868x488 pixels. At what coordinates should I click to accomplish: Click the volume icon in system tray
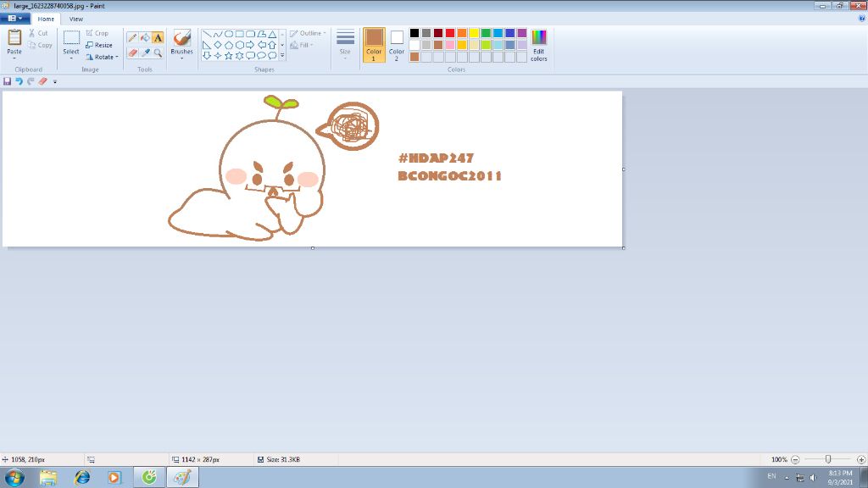click(813, 478)
